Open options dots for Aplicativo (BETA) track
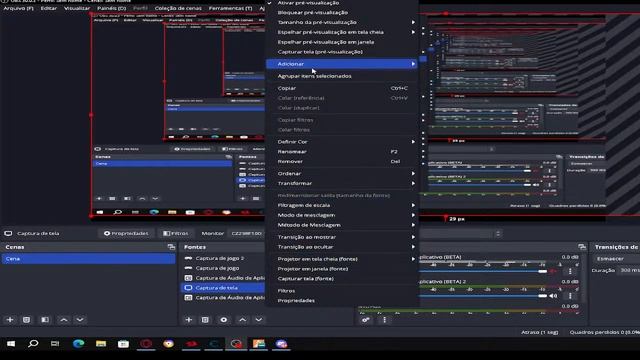 (570, 271)
